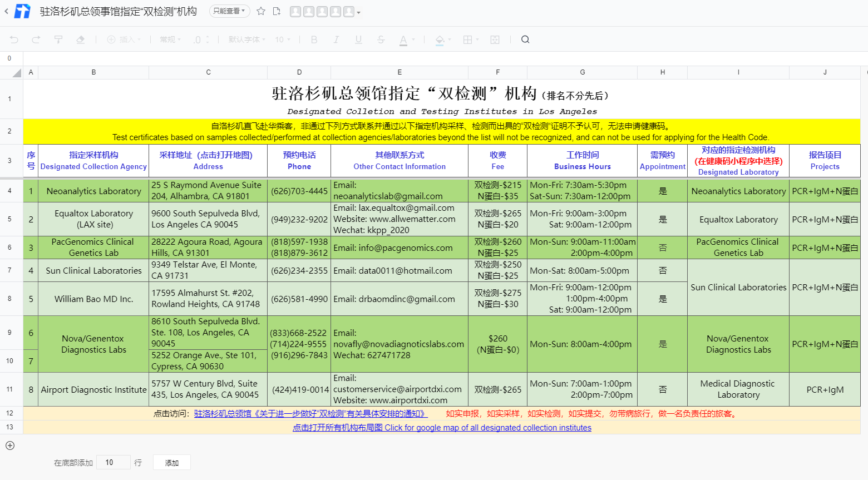Image resolution: width=868 pixels, height=480 pixels.
Task: Open the 常规 number format menu
Action: coord(170,39)
